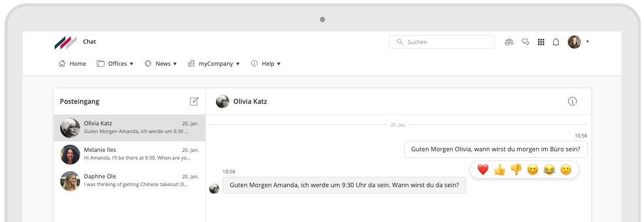Select the Daphne Ole conversation

tap(129, 181)
